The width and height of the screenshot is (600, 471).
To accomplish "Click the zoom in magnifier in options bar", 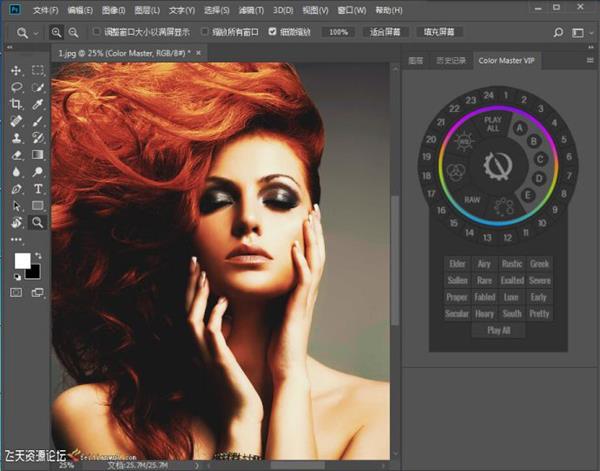I will point(57,32).
